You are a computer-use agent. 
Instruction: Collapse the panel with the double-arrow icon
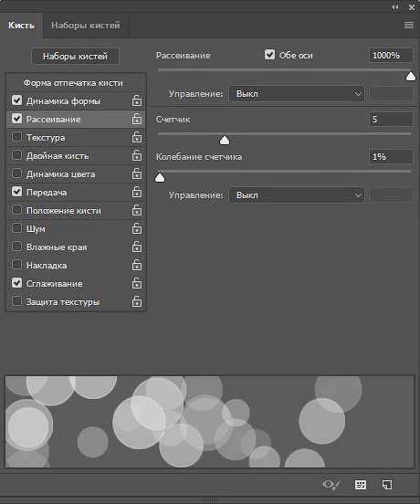395,7
